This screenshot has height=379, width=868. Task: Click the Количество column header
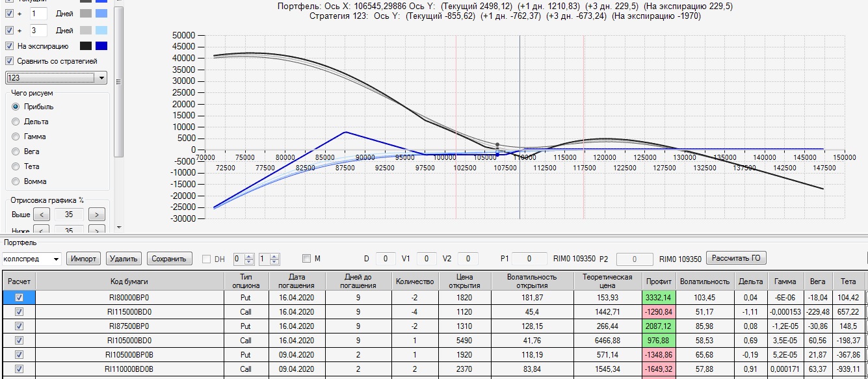[414, 281]
